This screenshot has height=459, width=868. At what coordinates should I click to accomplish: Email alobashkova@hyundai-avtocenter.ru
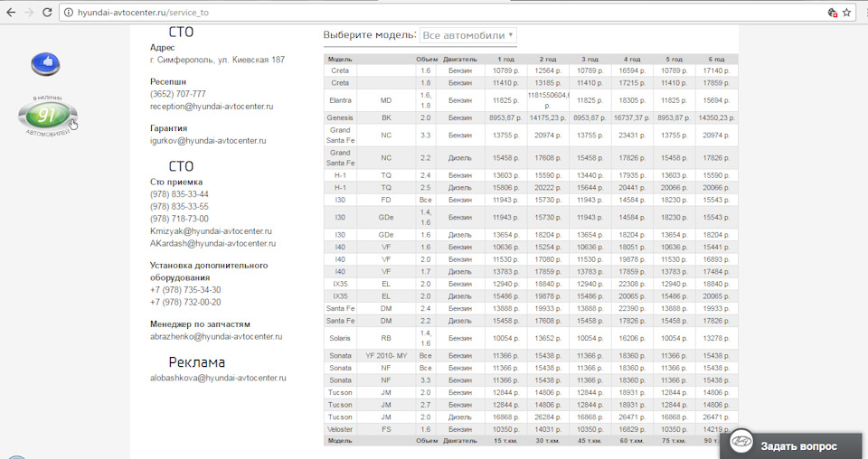point(218,378)
